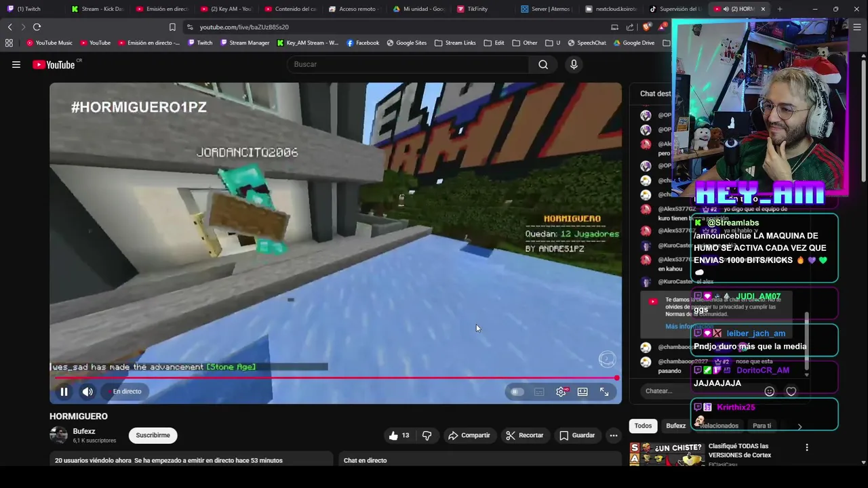
Task: Save the video with Guardar
Action: coord(577,435)
